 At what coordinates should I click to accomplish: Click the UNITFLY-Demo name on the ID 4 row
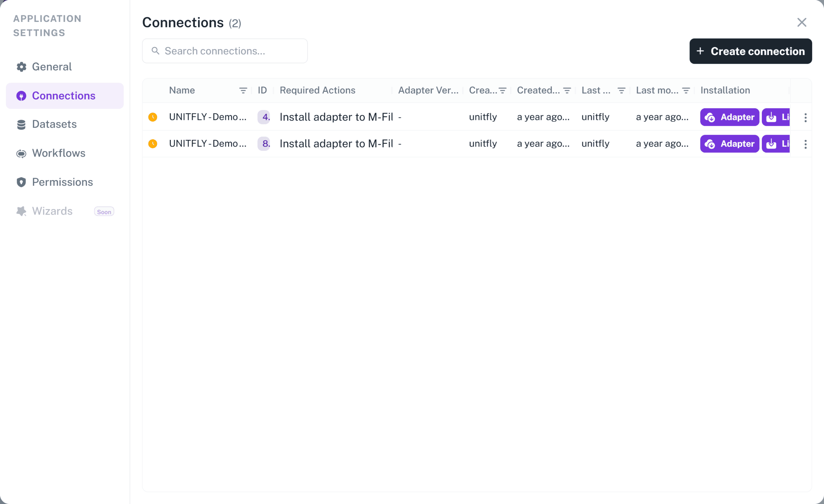(x=208, y=117)
